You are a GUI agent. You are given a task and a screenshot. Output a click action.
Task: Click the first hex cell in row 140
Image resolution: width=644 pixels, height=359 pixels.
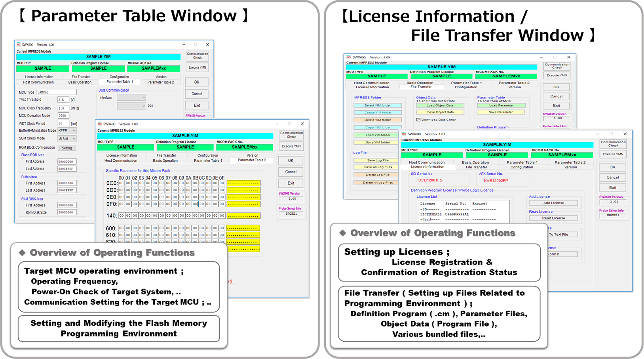[122, 216]
